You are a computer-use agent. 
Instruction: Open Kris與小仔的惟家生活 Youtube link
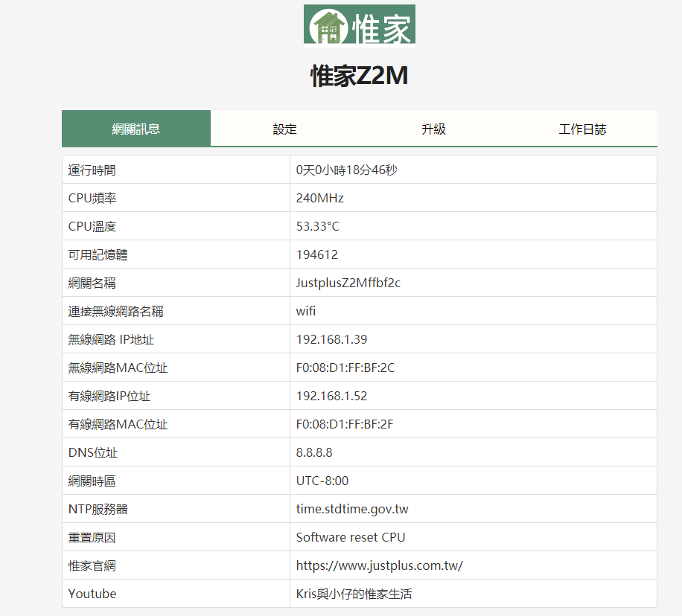354,594
